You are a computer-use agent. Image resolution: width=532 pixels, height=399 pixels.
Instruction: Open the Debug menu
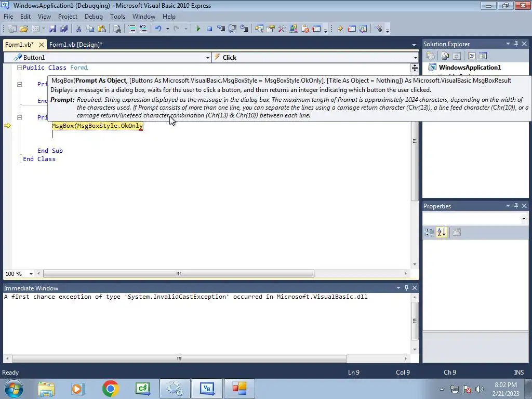pyautogui.click(x=94, y=17)
